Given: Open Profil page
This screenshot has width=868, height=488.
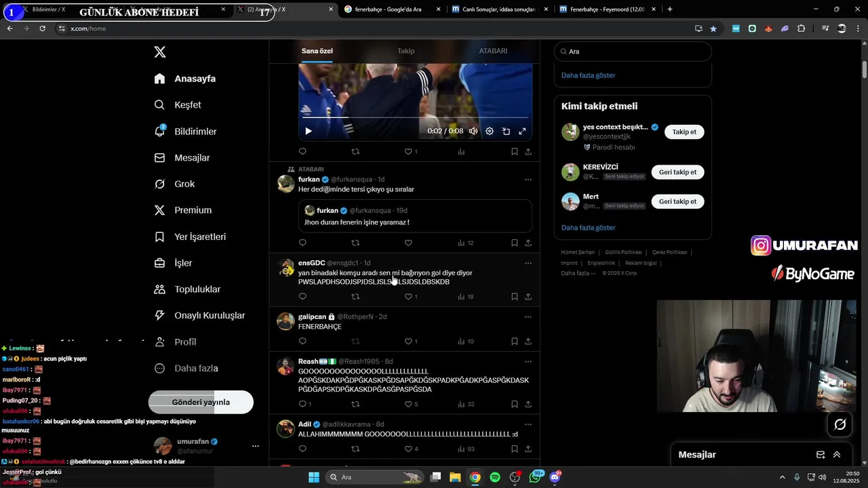Looking at the screenshot, I should 175,342.
